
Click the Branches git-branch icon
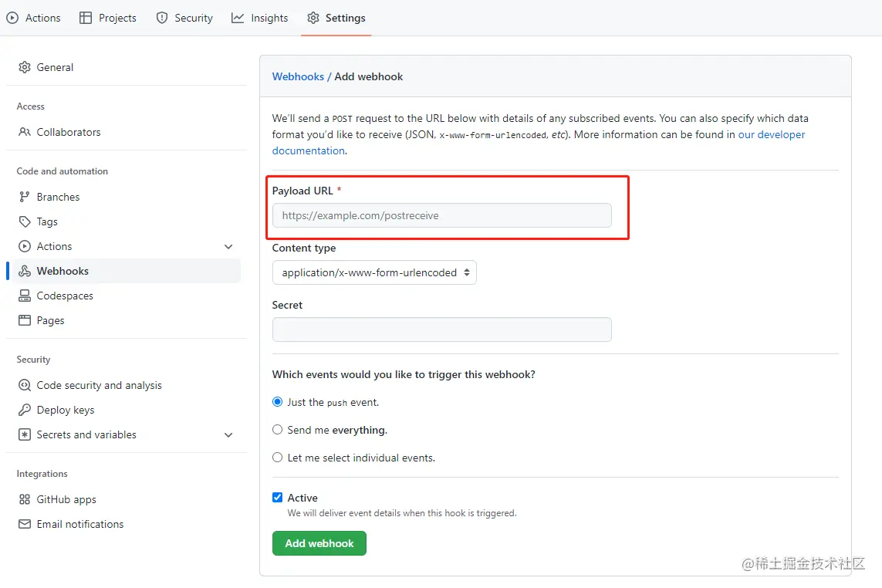[x=24, y=197]
